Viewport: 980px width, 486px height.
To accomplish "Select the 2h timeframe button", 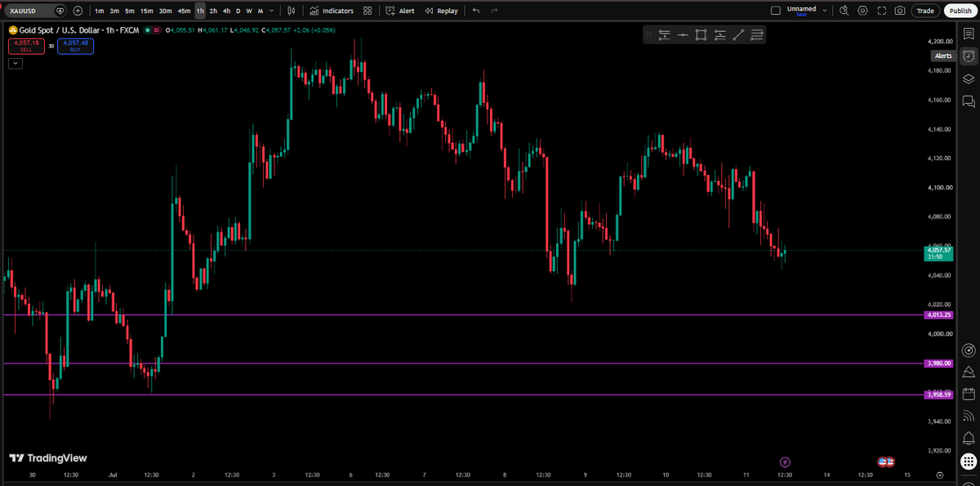I will pyautogui.click(x=213, y=11).
